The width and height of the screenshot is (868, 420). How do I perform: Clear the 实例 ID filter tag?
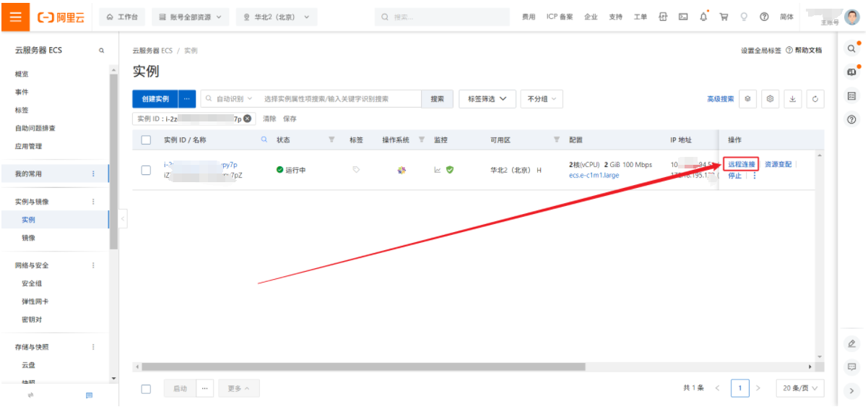coord(248,119)
